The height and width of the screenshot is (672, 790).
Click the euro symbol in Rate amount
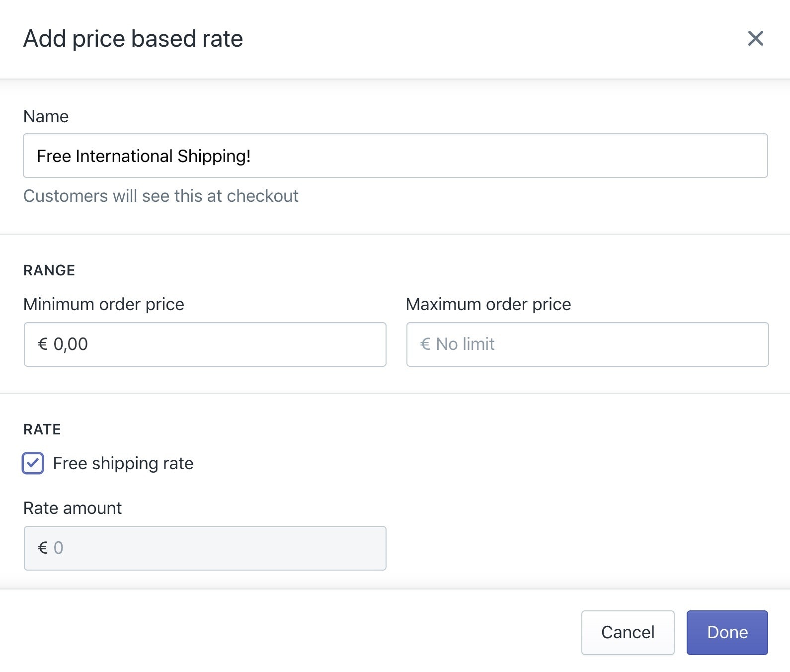tap(43, 548)
